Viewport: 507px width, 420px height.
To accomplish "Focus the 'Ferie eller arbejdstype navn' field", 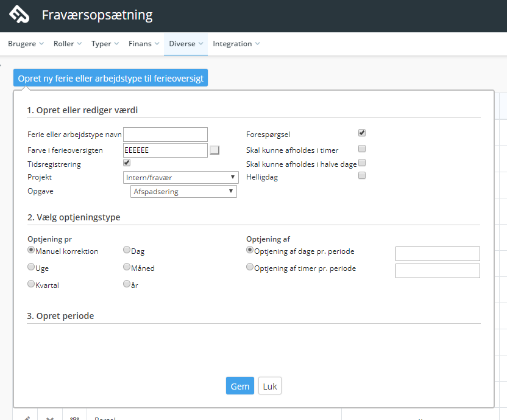I will tap(165, 135).
